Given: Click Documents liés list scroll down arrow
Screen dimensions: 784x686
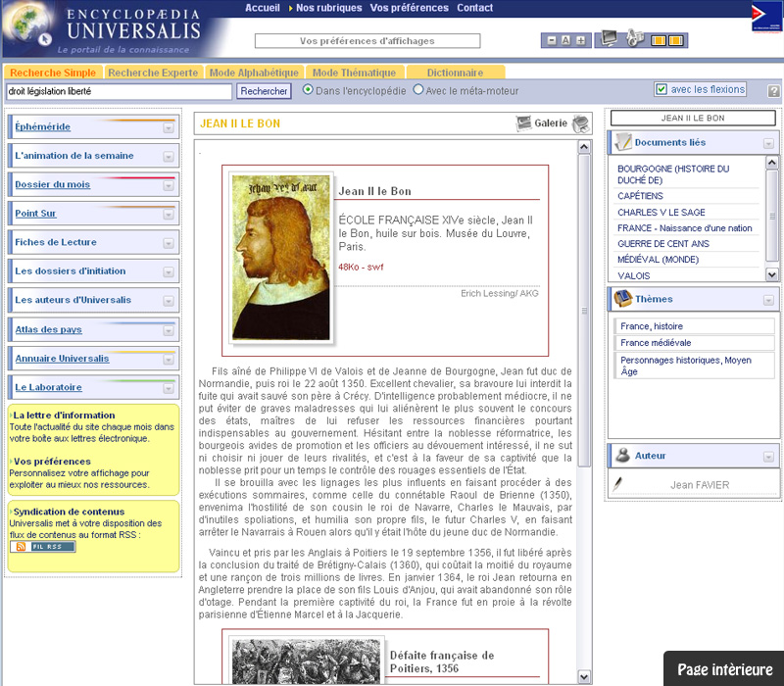Looking at the screenshot, I should tap(772, 274).
